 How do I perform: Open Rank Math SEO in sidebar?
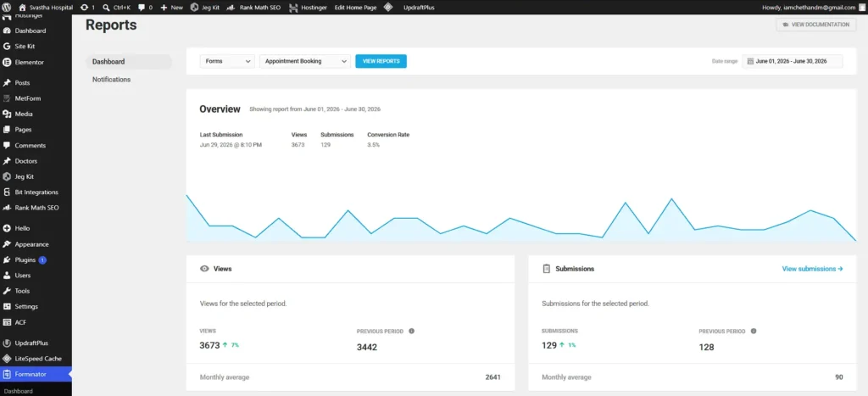(36, 208)
